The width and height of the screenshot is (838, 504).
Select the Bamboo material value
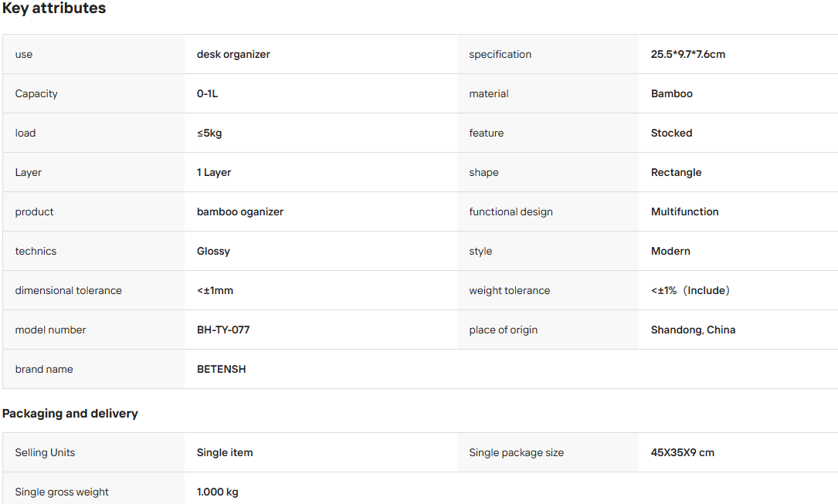point(671,94)
